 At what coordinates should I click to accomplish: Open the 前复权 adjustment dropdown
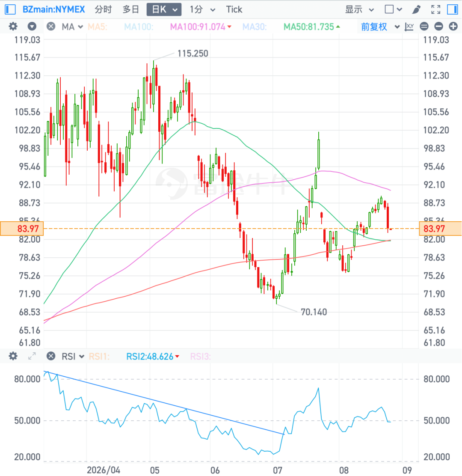(380, 27)
